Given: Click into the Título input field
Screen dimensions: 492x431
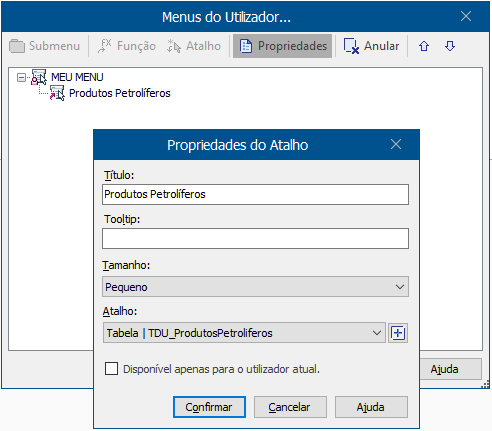Looking at the screenshot, I should tap(255, 194).
